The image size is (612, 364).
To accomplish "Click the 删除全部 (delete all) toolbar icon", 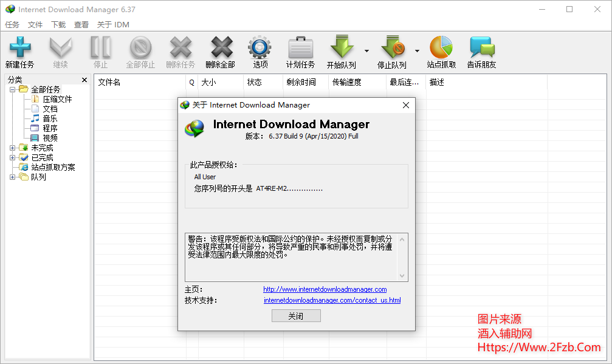I will coord(220,48).
